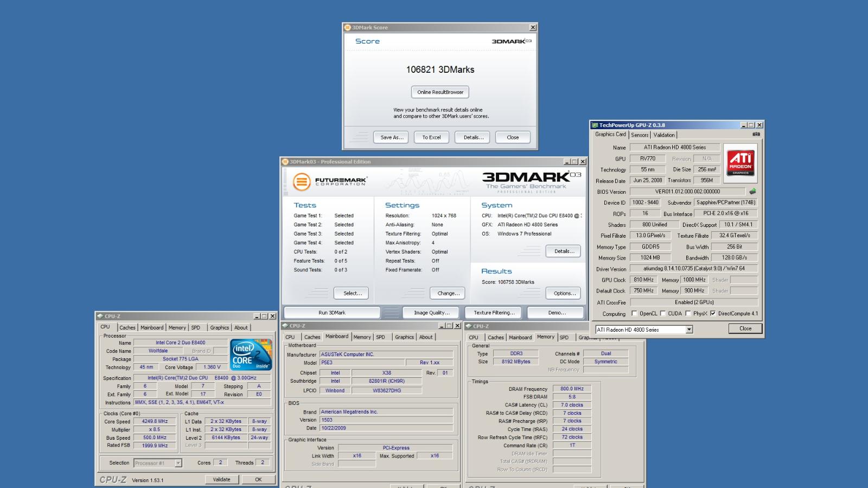
Task: Open Graphics tab in CPU-Z Mainboard window
Action: pos(404,337)
